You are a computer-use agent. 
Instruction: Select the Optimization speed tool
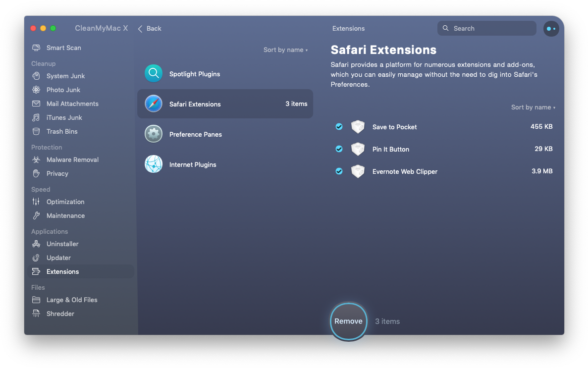(65, 202)
